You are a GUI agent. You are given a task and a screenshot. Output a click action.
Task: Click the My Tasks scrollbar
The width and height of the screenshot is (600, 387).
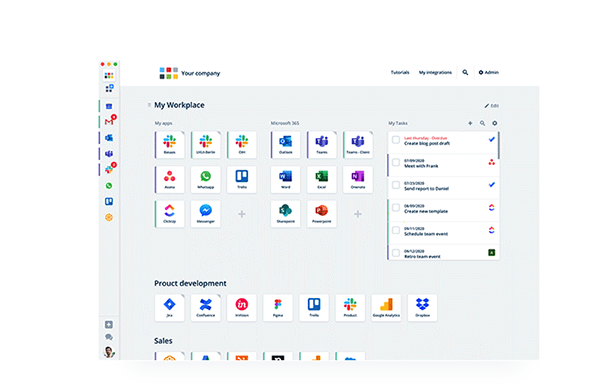point(498,145)
